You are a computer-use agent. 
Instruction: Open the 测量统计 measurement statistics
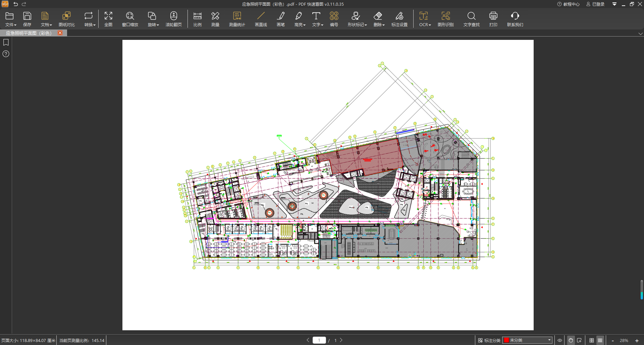coord(237,19)
